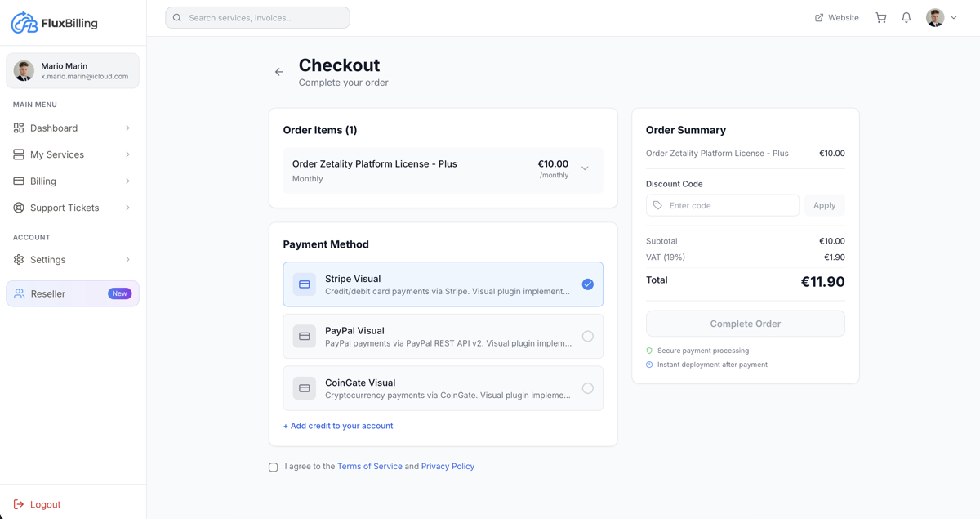Check the Terms of Service agreement checkbox
This screenshot has height=519, width=980.
point(273,467)
